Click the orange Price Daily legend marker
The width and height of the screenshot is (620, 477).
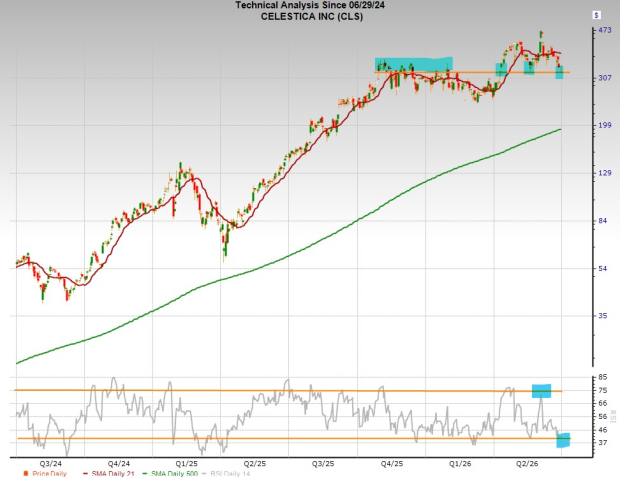point(26,473)
